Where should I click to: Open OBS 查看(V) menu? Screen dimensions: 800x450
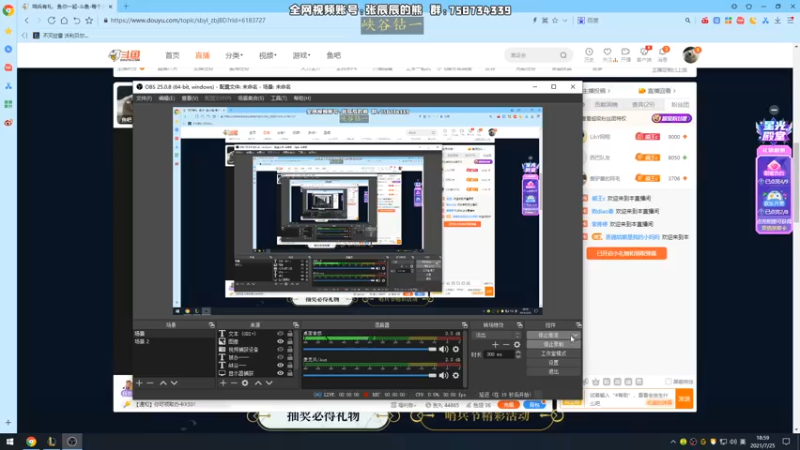[189, 98]
